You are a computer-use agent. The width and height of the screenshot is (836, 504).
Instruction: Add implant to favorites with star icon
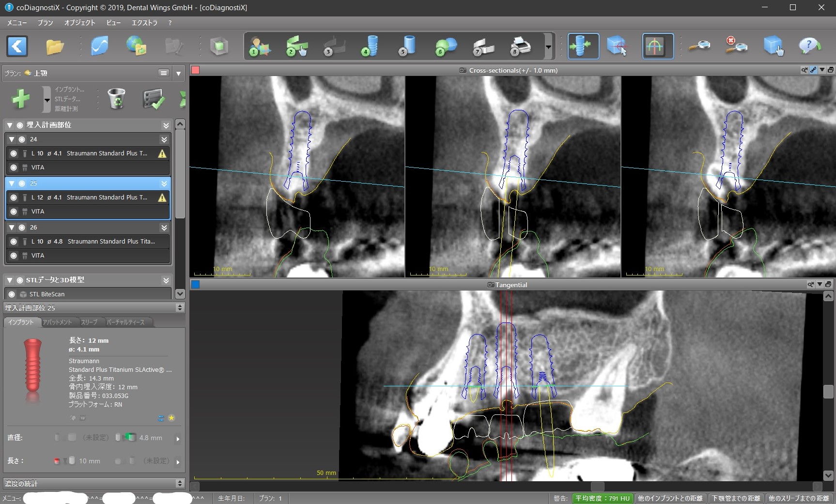[171, 418]
